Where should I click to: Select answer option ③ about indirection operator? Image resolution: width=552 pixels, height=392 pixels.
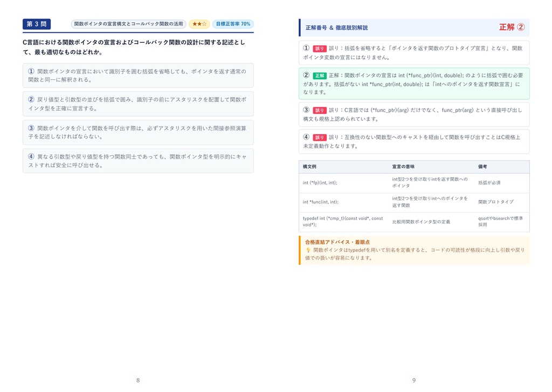pyautogui.click(x=138, y=133)
